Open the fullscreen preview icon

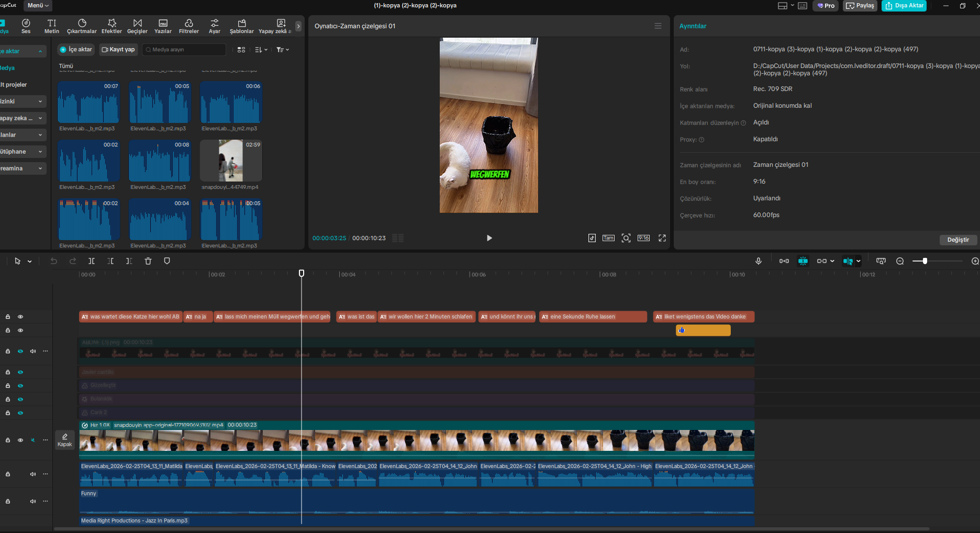662,238
